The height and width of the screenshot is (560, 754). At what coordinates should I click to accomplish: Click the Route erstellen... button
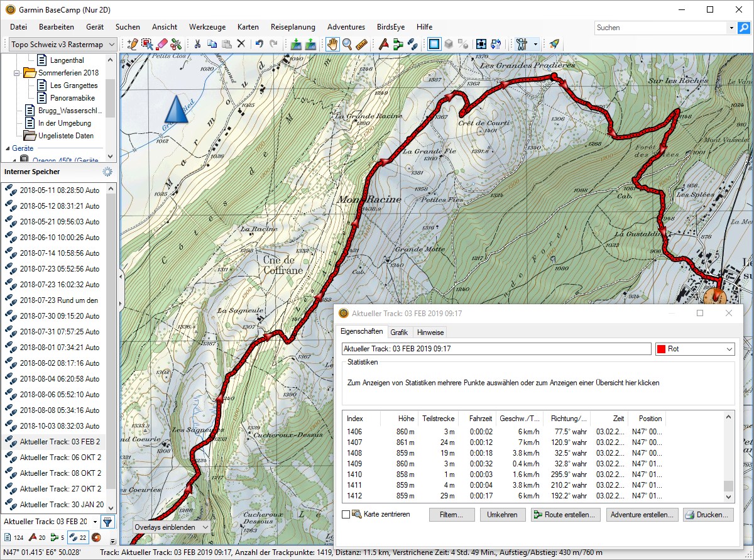565,514
